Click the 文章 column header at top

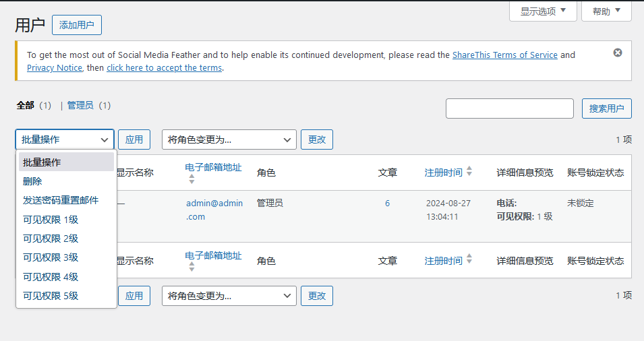(387, 173)
